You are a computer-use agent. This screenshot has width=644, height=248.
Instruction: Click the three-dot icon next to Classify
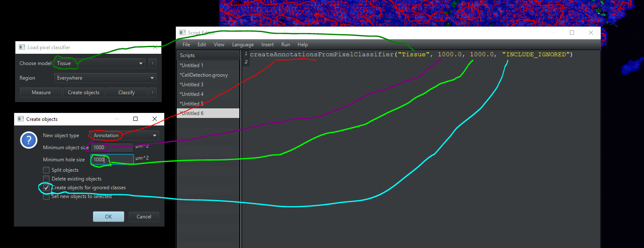click(152, 93)
